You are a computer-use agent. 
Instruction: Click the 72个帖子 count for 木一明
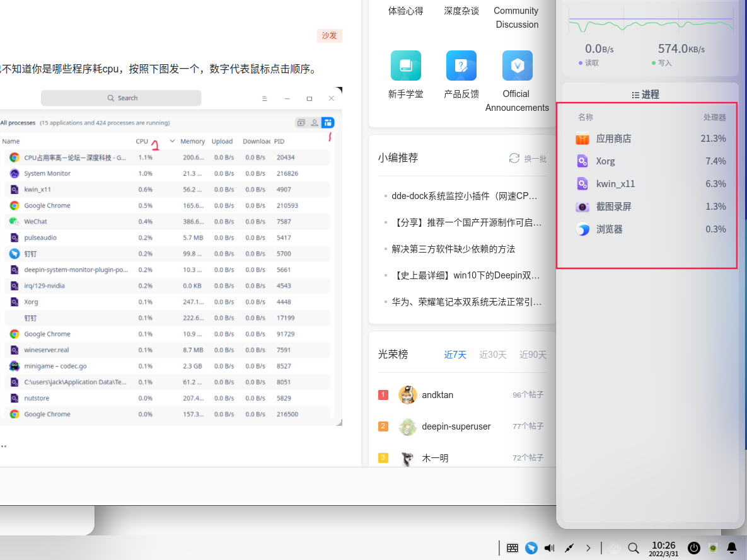point(528,457)
